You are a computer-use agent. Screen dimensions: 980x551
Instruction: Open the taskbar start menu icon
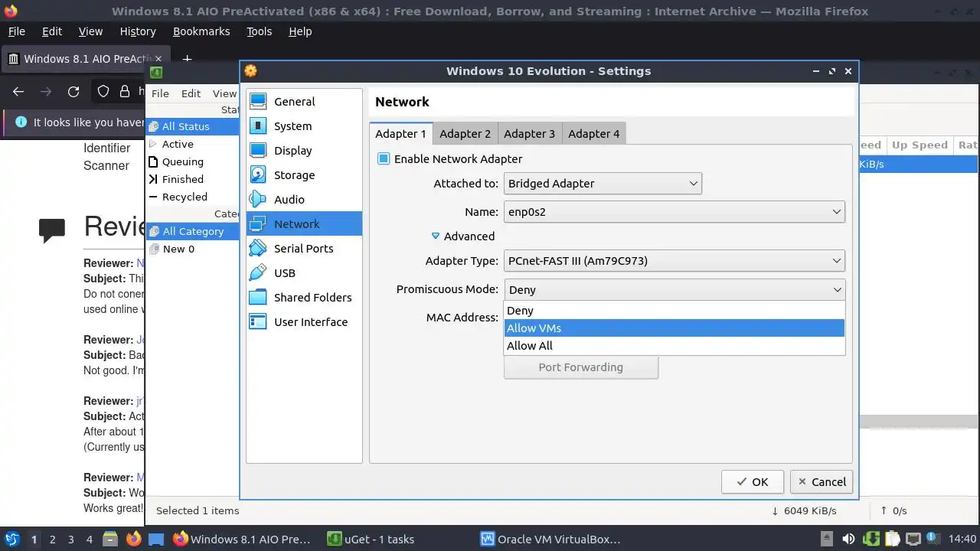pyautogui.click(x=11, y=539)
